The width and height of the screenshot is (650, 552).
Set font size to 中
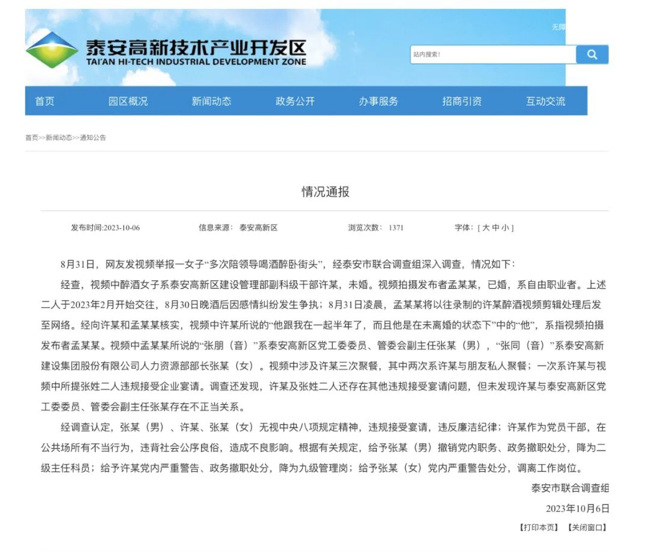495,228
